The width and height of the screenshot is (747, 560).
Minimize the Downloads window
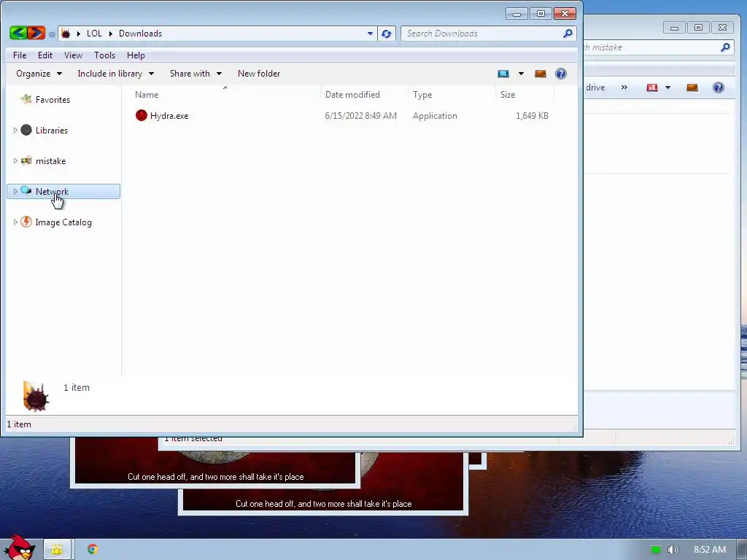(516, 14)
